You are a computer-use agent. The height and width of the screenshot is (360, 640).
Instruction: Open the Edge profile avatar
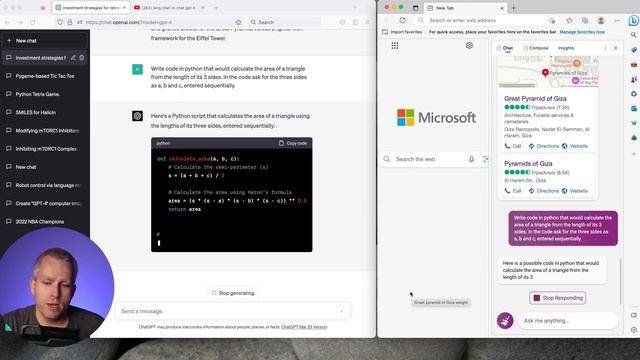(601, 20)
